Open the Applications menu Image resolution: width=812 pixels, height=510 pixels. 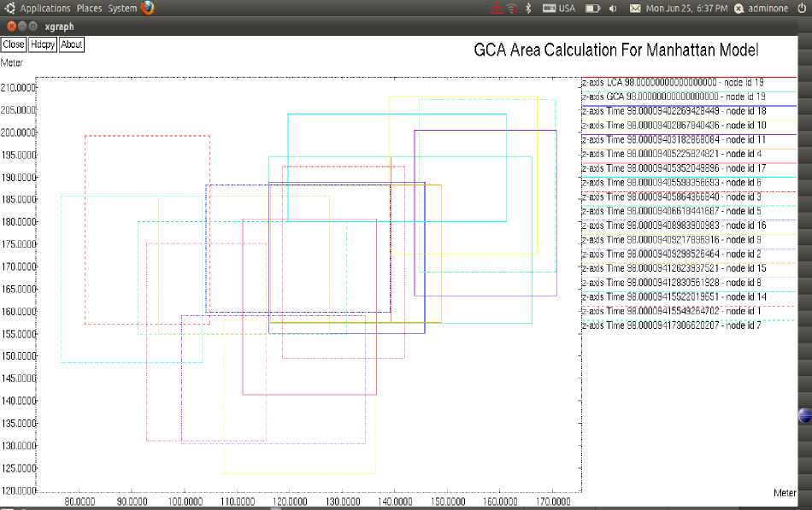pyautogui.click(x=45, y=9)
